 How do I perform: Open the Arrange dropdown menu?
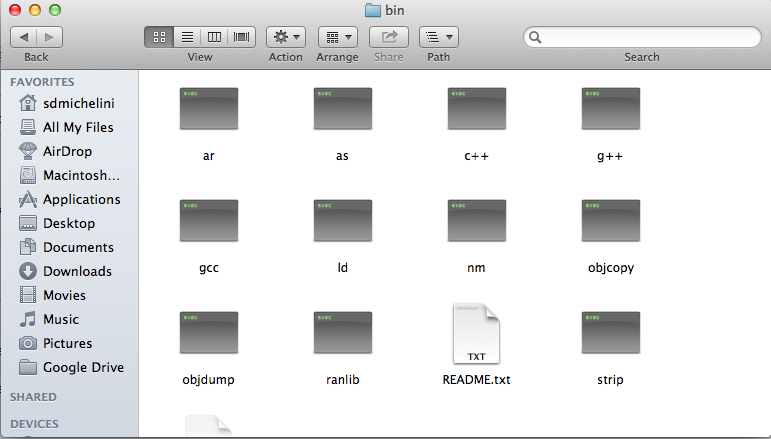tap(338, 37)
